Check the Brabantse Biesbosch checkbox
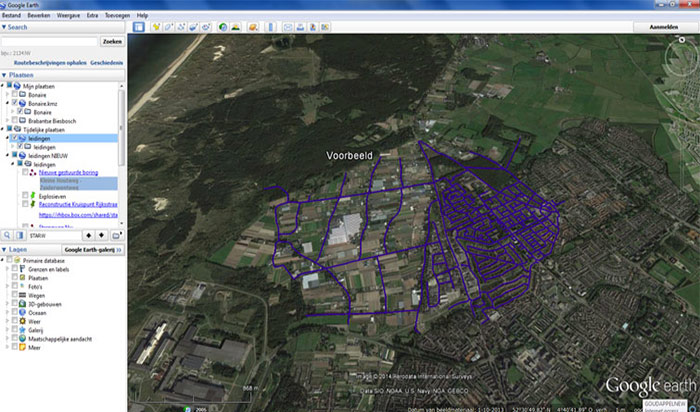Viewport: 700px width, 412px height. point(15,121)
